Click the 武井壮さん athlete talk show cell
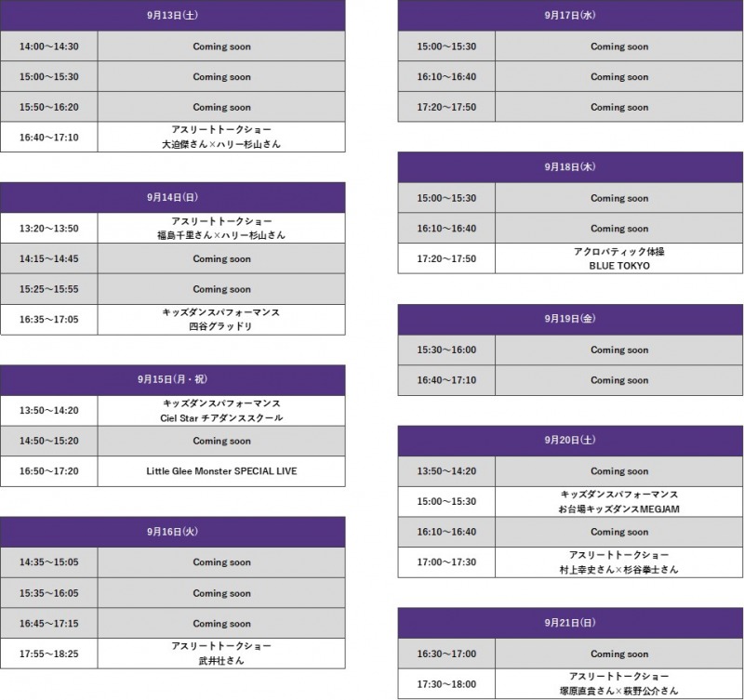This screenshot has height=700, width=744. pos(221,654)
